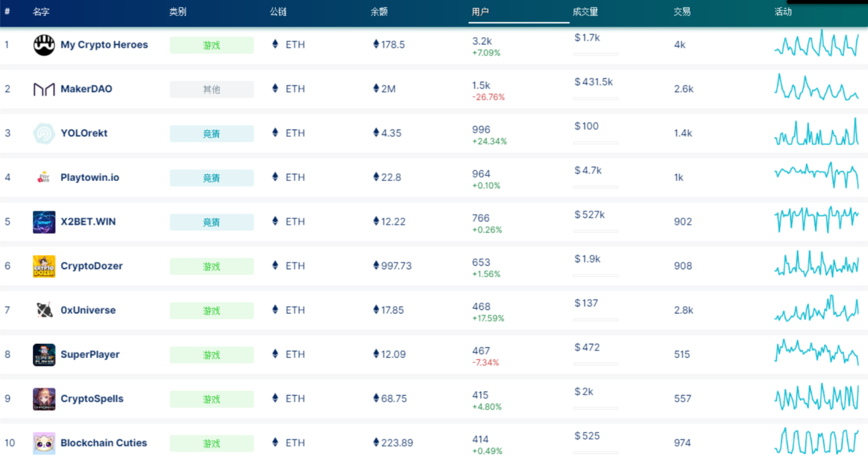Open the Playtowin.io dapp link

(x=89, y=177)
